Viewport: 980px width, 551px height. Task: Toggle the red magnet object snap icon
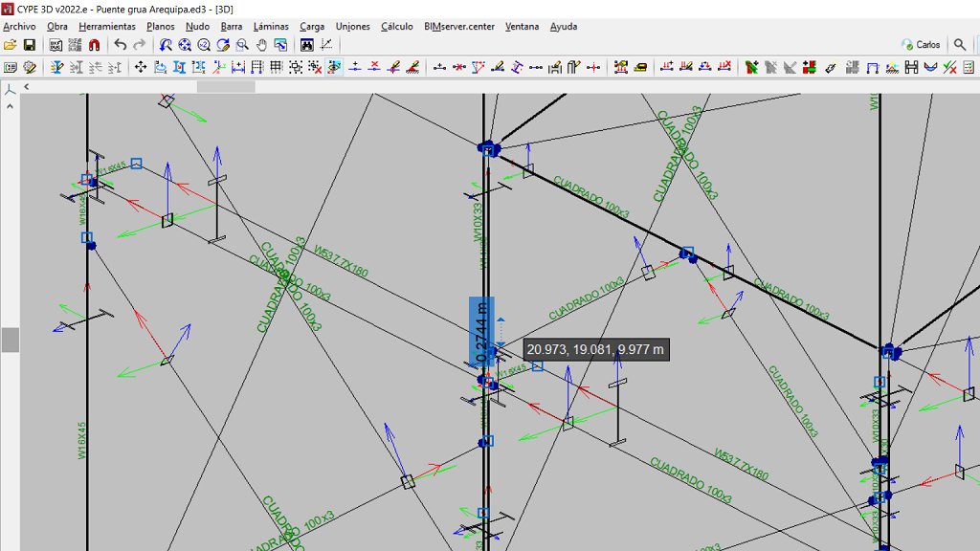point(94,45)
